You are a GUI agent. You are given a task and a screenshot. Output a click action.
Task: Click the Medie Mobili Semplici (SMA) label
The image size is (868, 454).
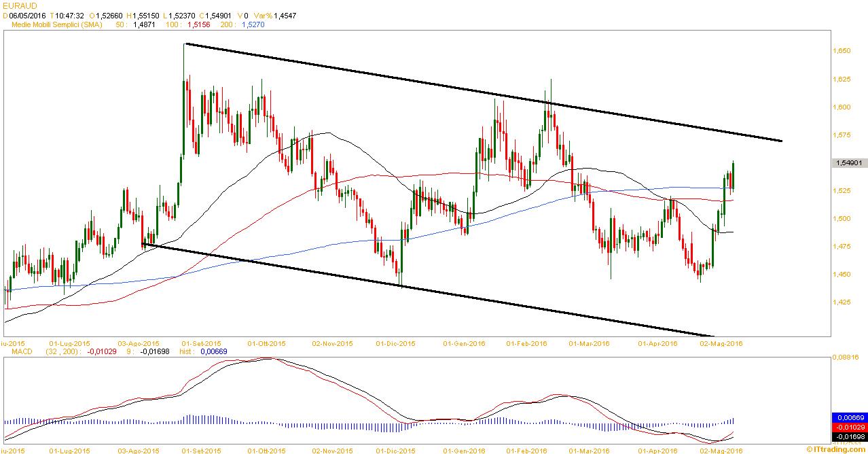(x=57, y=24)
